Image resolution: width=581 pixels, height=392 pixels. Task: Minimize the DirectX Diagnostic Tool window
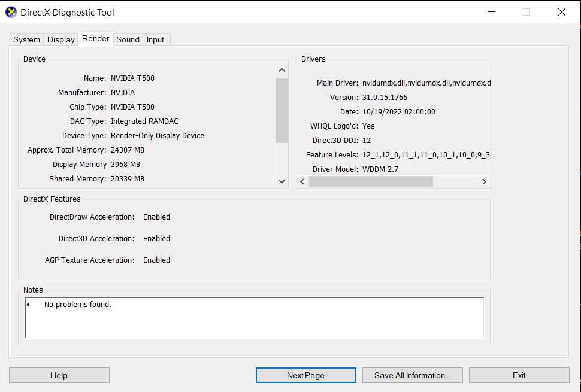click(492, 12)
